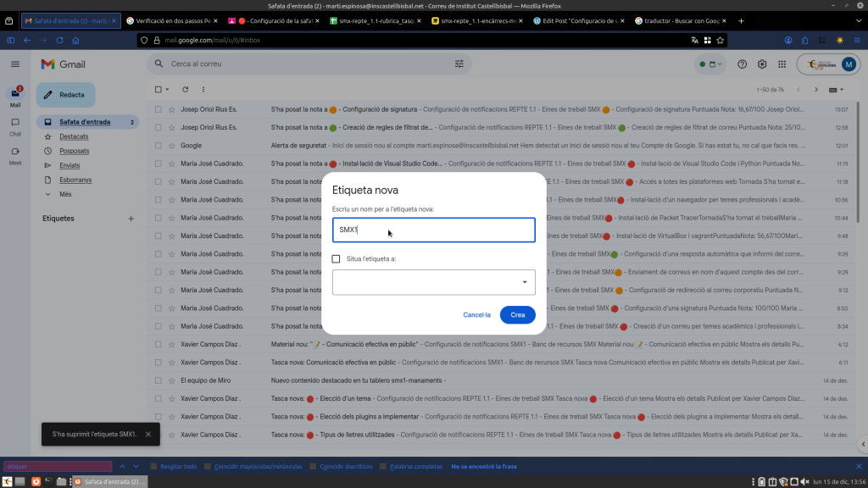Click the new label name text field

pyautogui.click(x=433, y=230)
